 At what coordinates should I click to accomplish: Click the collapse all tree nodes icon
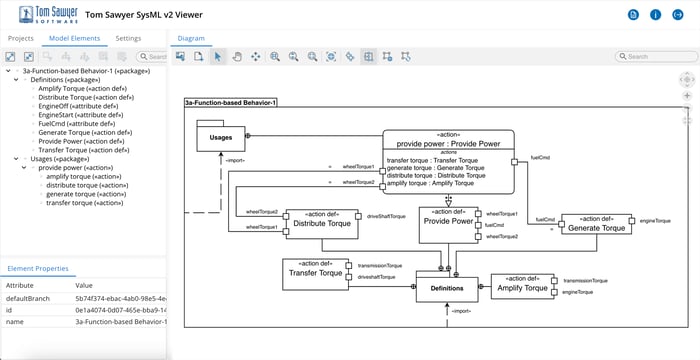click(x=29, y=57)
